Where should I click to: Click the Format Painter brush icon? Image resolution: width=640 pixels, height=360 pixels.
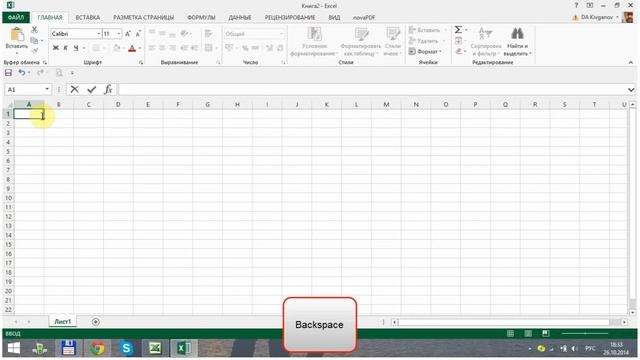pos(35,51)
